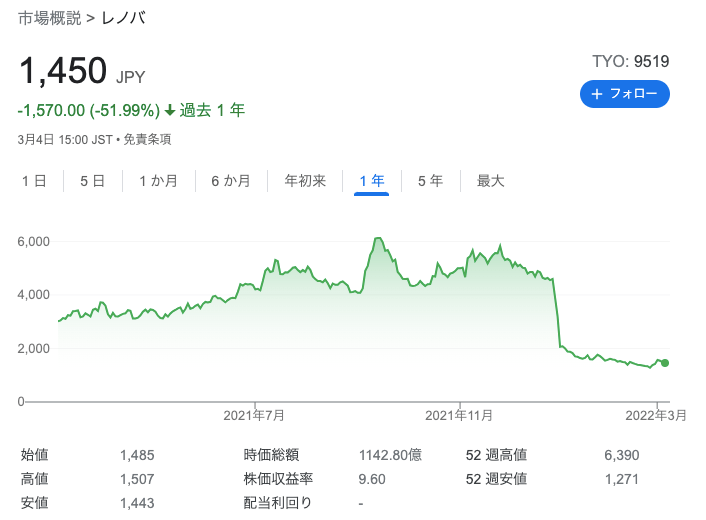Click the 始値 value 1,485
Viewport: 706px width, 520px height.
[137, 455]
